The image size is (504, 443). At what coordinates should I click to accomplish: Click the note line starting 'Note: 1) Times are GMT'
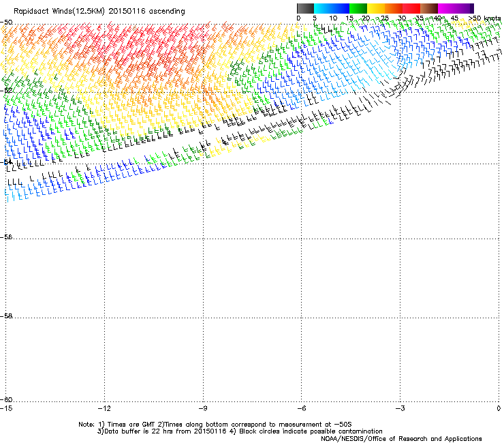215,425
